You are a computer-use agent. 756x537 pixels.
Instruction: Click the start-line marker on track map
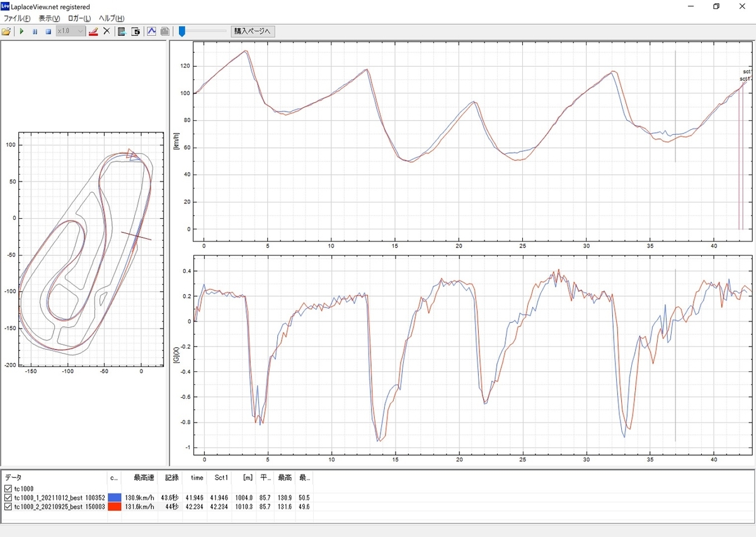click(x=136, y=236)
